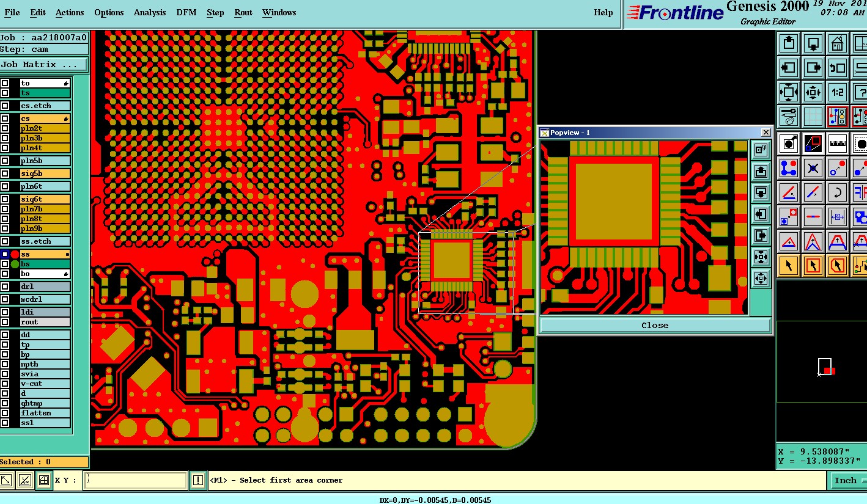Click the 1:2 zoom scale icon
The width and height of the screenshot is (867, 504).
(x=838, y=92)
